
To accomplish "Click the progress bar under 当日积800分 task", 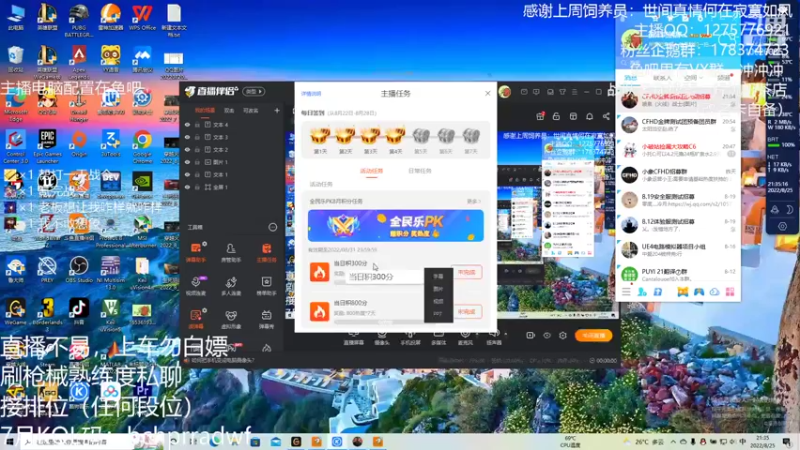I will pos(380,322).
